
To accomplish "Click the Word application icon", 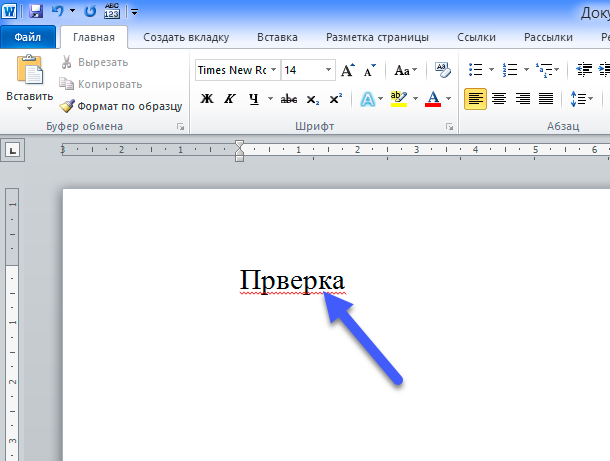I will point(9,11).
